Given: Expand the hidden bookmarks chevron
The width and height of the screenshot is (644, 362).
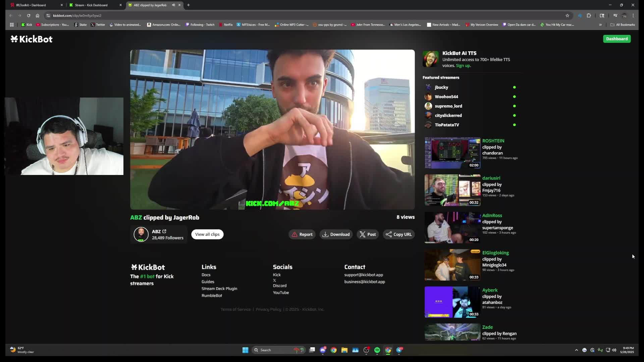Looking at the screenshot, I should (x=600, y=25).
